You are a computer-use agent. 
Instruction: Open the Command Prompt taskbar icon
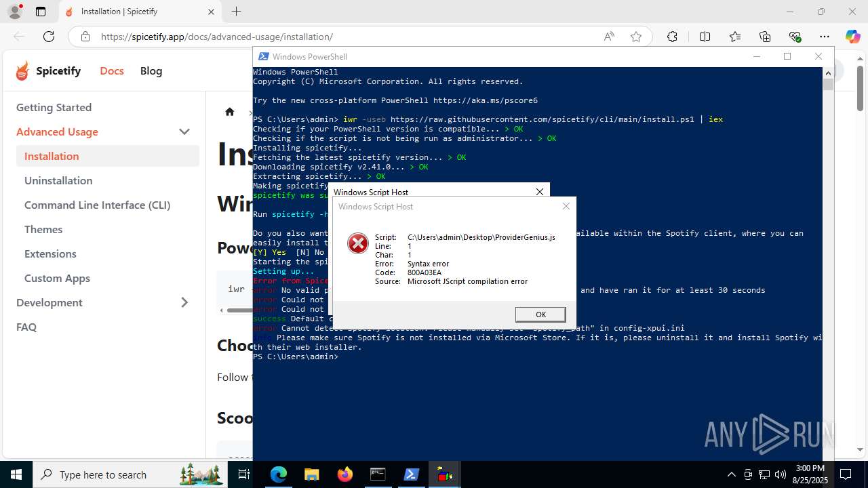click(x=378, y=474)
